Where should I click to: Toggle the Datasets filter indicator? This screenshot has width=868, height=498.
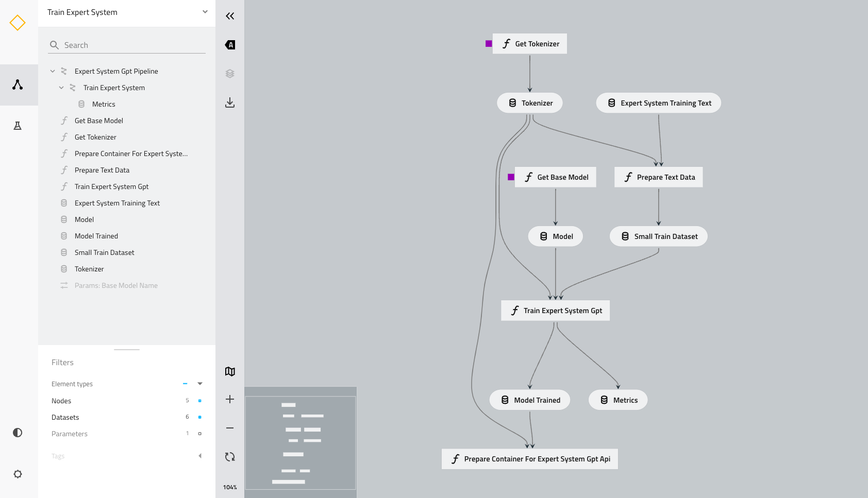(x=200, y=417)
